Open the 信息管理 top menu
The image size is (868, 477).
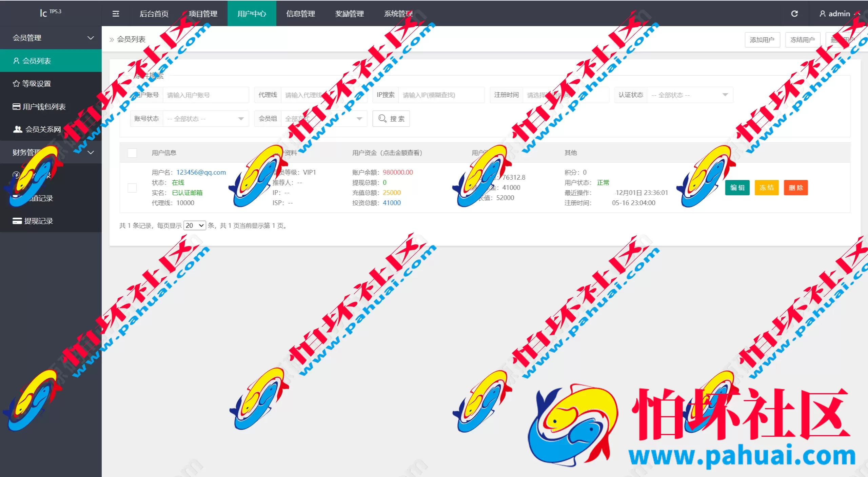(301, 14)
